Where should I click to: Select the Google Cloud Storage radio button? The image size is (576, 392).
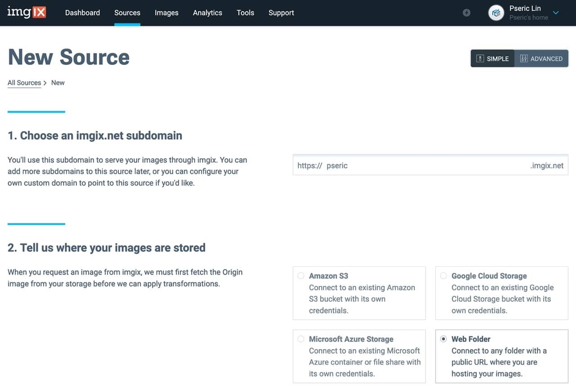443,276
